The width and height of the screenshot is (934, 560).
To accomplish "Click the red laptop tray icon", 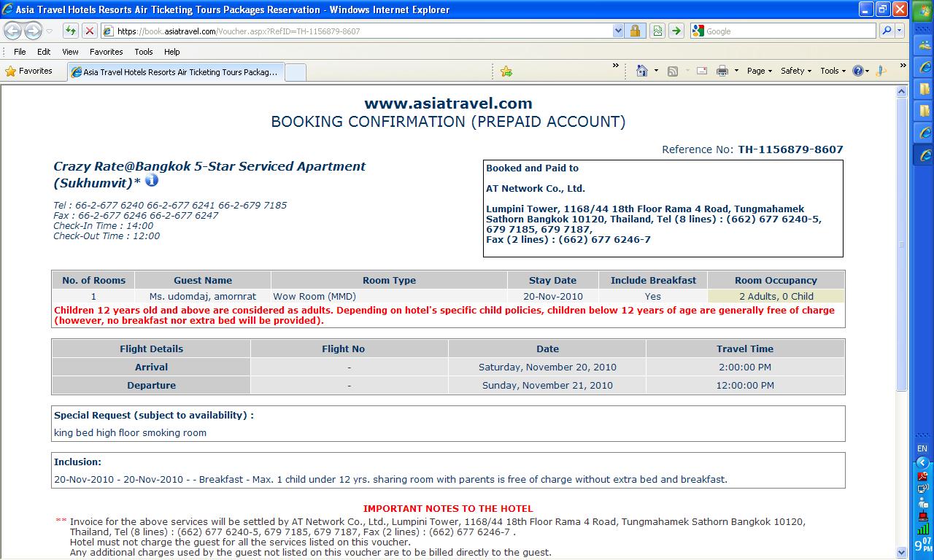I will [x=923, y=516].
